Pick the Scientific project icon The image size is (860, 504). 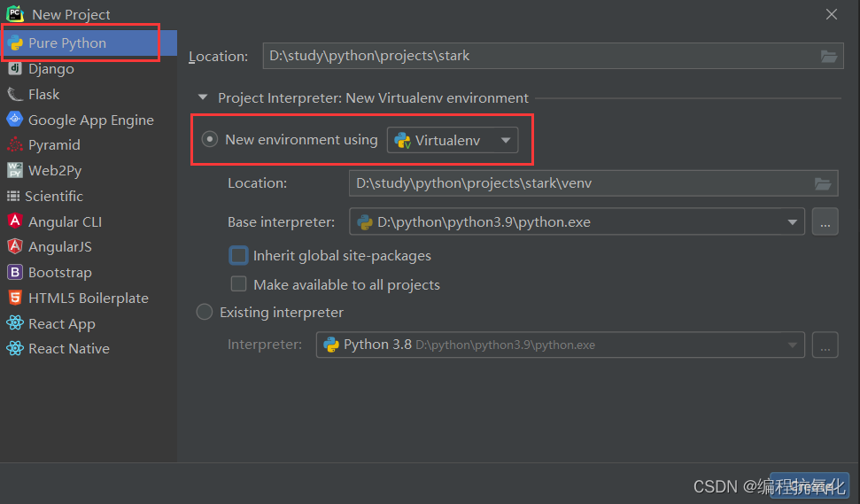[x=13, y=196]
